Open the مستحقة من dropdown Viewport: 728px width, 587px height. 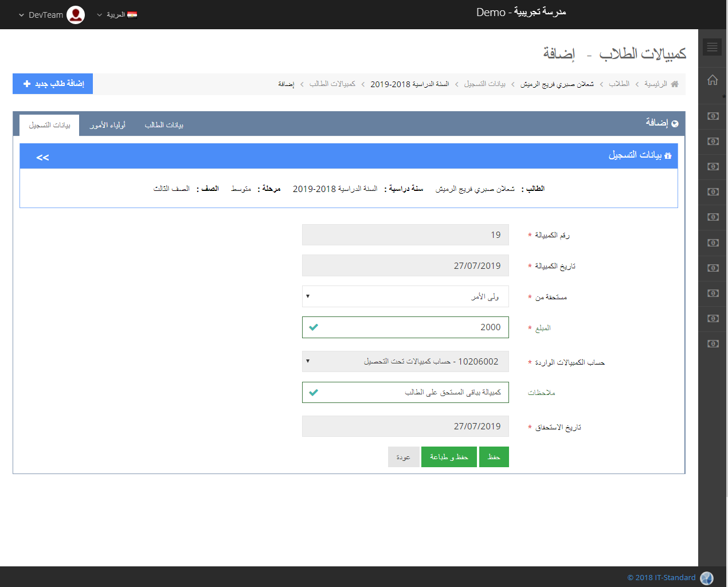click(x=405, y=296)
